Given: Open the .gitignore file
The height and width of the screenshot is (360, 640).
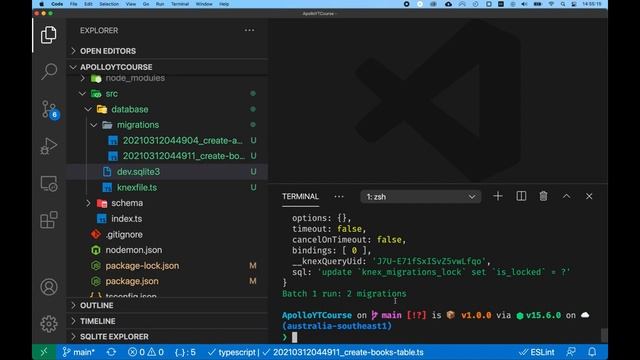Looking at the screenshot, I should [x=167, y=234].
